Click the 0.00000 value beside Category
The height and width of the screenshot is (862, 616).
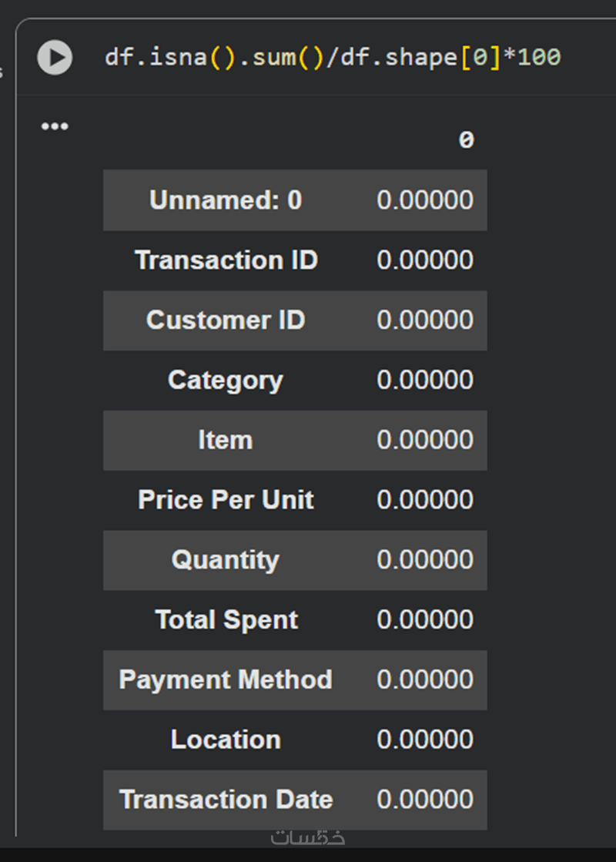point(425,381)
